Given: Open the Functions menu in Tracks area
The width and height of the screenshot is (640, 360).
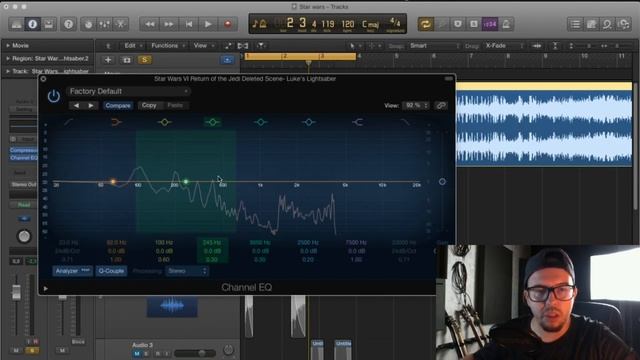Looking at the screenshot, I should (x=168, y=46).
